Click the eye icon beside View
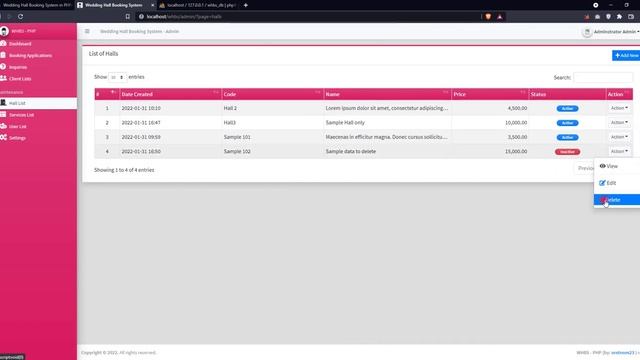Screen dimensions: 640x360 [x=602, y=166]
